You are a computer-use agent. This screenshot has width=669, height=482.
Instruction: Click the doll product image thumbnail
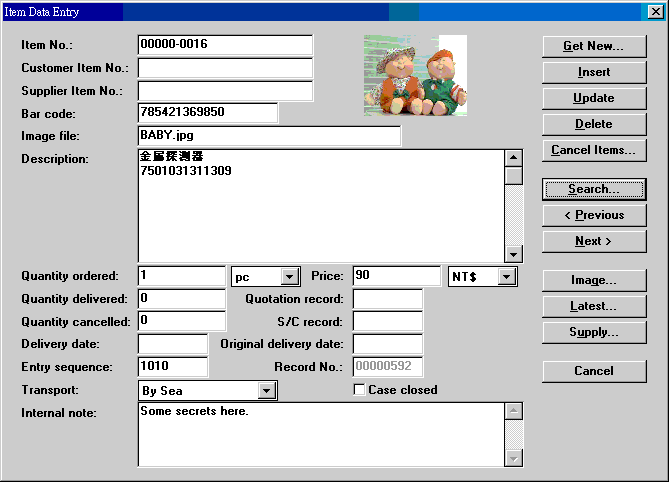pos(415,75)
